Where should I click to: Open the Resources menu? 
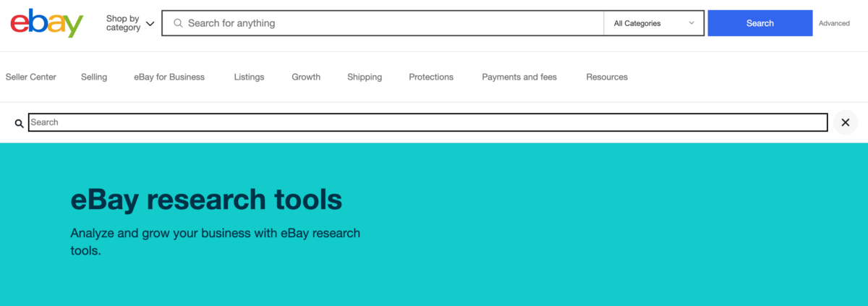pos(607,77)
